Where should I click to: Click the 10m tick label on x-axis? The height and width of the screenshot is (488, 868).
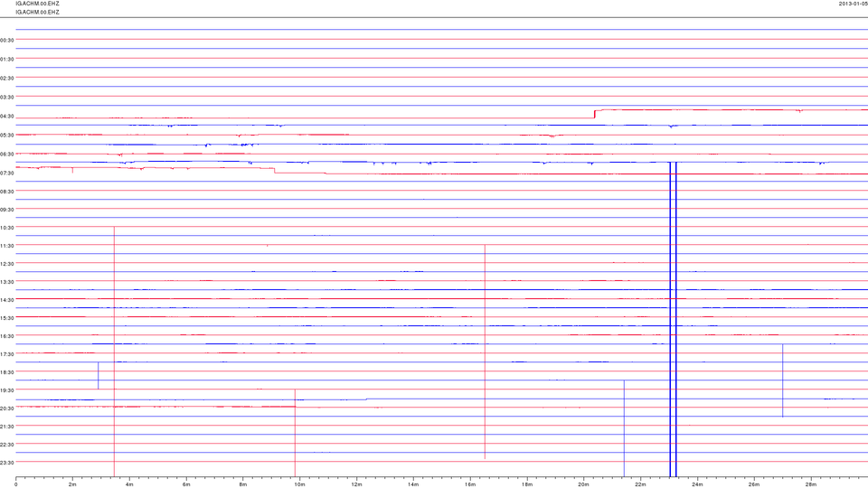point(299,484)
